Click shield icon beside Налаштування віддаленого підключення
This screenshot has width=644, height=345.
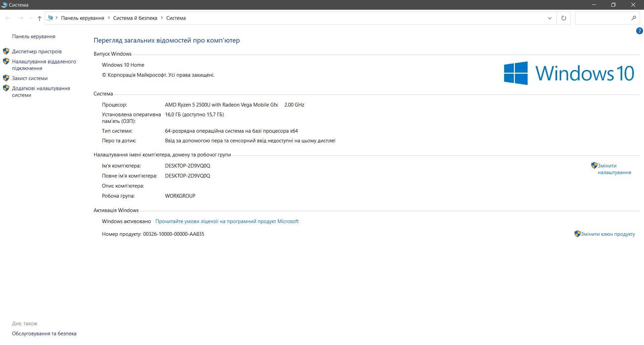[x=6, y=61]
